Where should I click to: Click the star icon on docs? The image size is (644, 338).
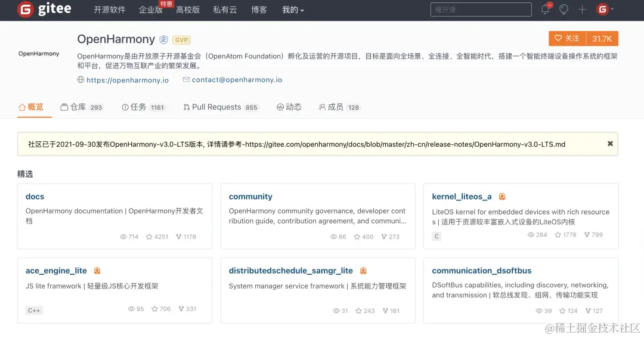[149, 237]
